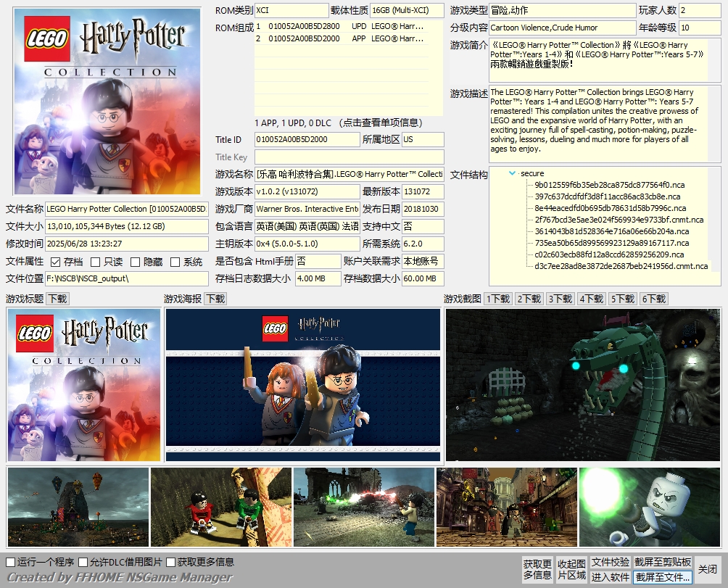The width and height of the screenshot is (728, 588).
Task: Click the 5下載 screenshot download button
Action: (x=623, y=299)
